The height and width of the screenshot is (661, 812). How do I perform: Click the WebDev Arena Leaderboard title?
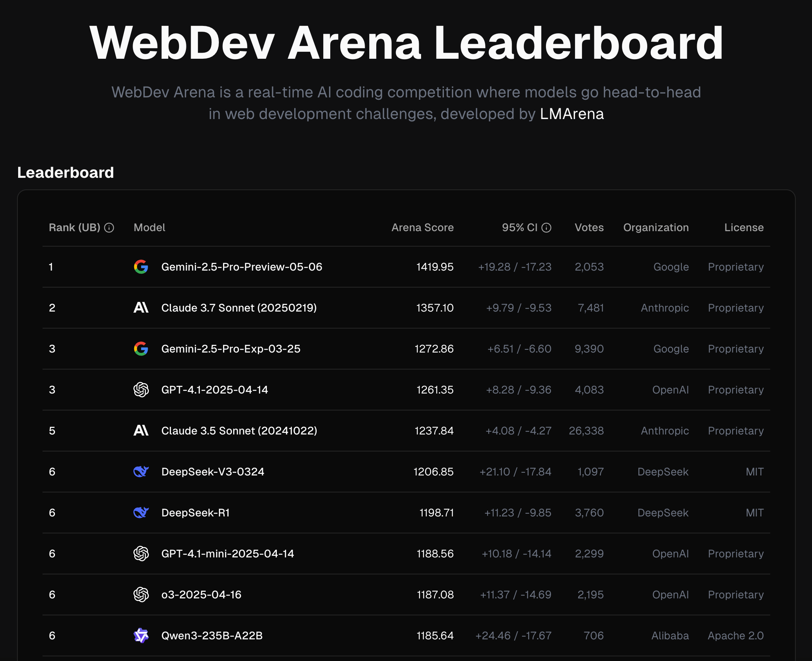coord(406,43)
